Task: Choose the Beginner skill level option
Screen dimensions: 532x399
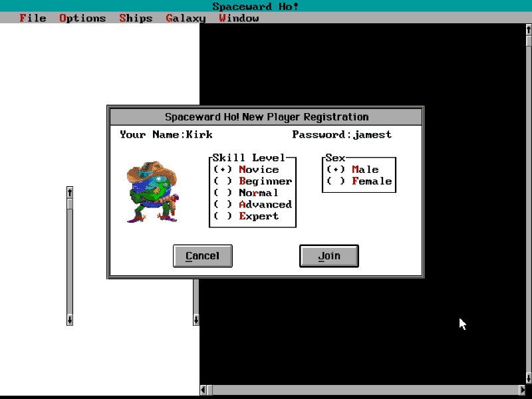Action: (x=223, y=181)
